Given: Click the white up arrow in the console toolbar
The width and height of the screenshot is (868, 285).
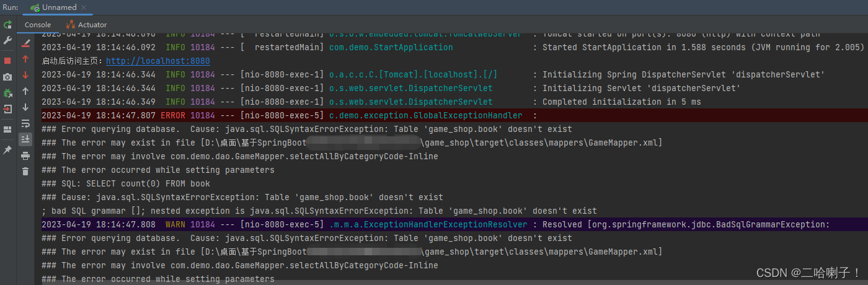Looking at the screenshot, I should (x=25, y=91).
